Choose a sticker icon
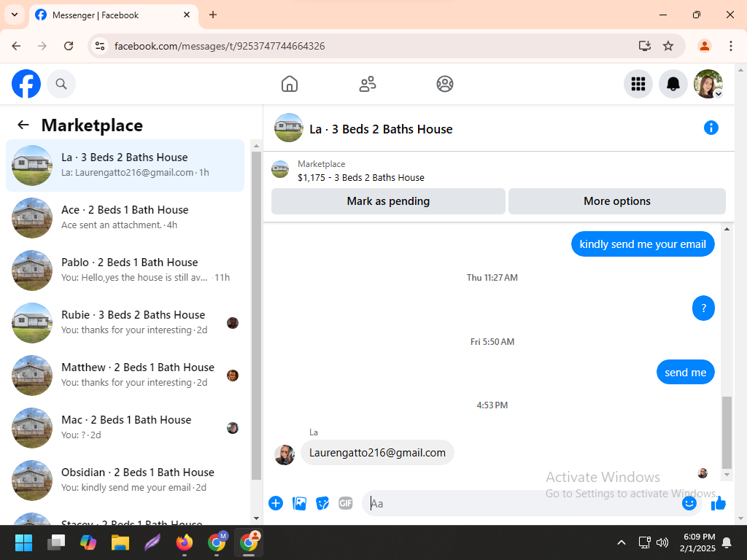 pyautogui.click(x=322, y=503)
